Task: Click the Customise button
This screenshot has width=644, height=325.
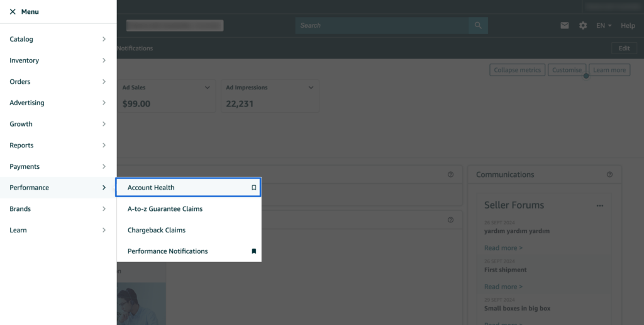Action: [x=567, y=70]
